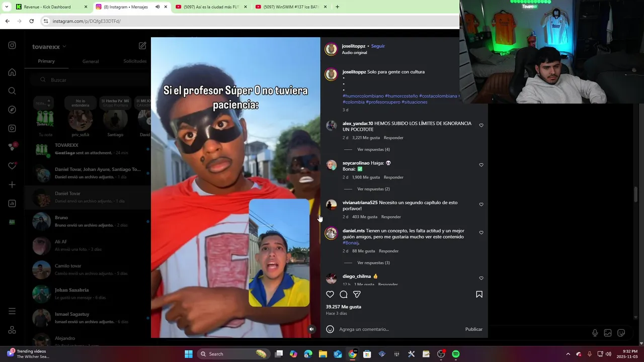Switch to WinSWIM #137 YouTube tab

pos(291,7)
